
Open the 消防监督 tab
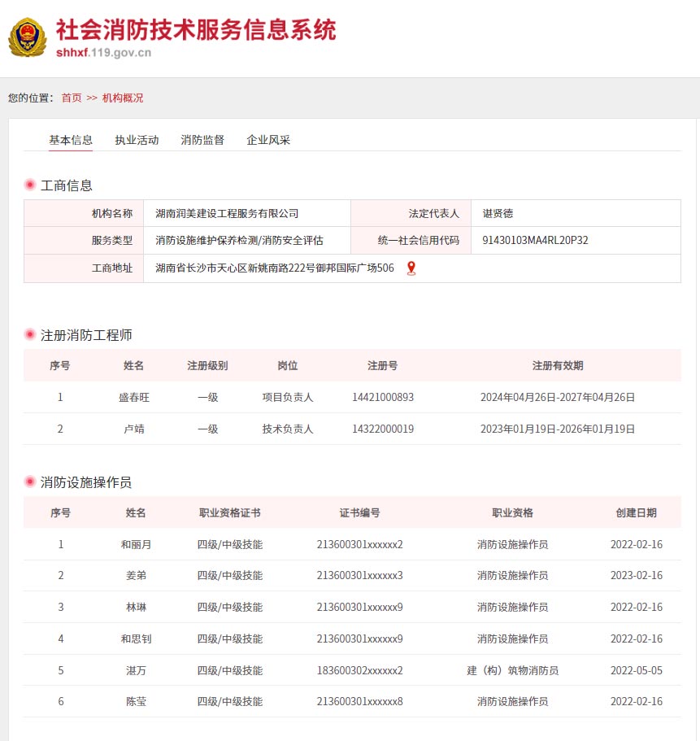tap(202, 140)
